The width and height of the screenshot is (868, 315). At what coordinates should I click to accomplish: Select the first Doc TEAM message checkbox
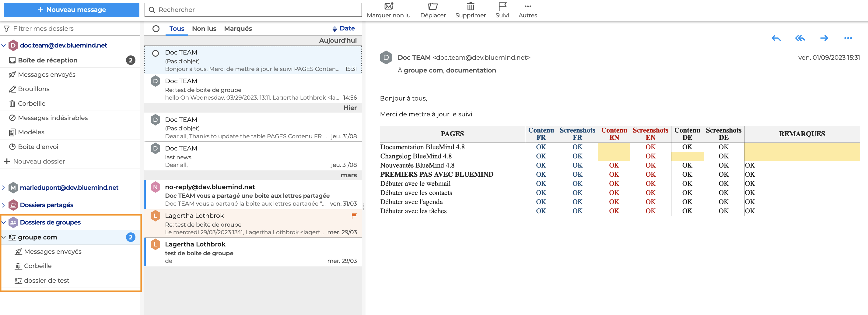click(x=155, y=53)
